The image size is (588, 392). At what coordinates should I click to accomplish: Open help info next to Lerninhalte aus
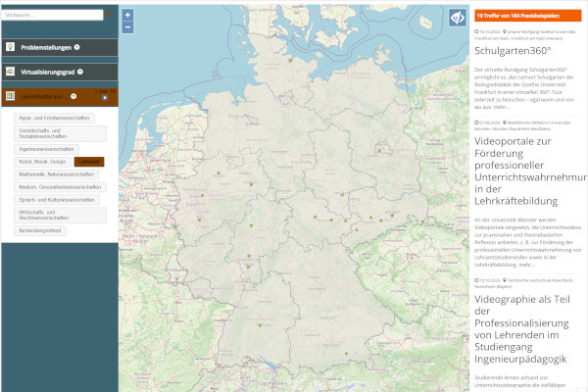[x=73, y=96]
